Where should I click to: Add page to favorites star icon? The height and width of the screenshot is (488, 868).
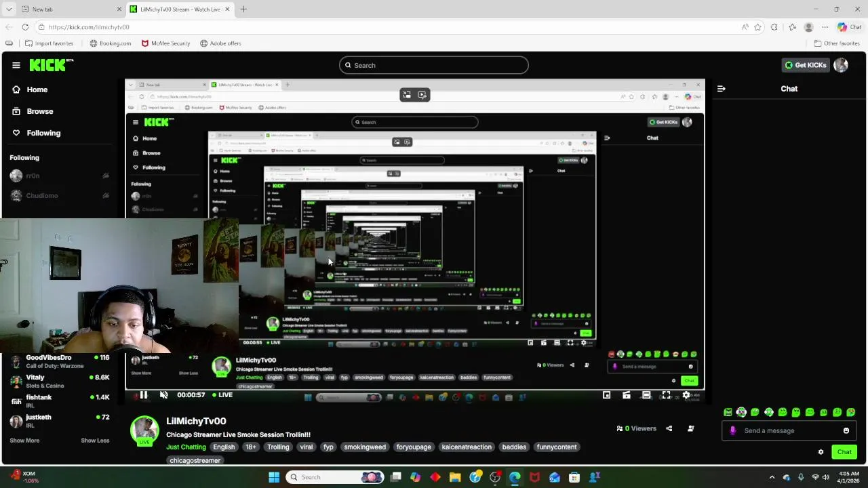[x=757, y=27]
